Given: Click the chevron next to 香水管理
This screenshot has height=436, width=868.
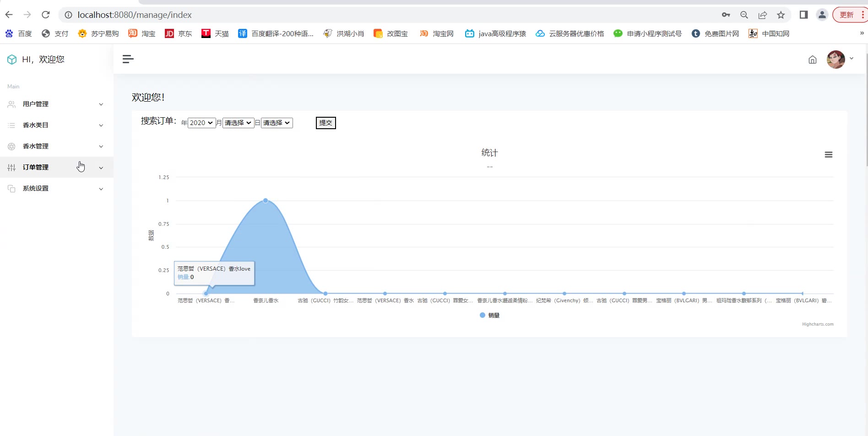Looking at the screenshot, I should (x=101, y=147).
